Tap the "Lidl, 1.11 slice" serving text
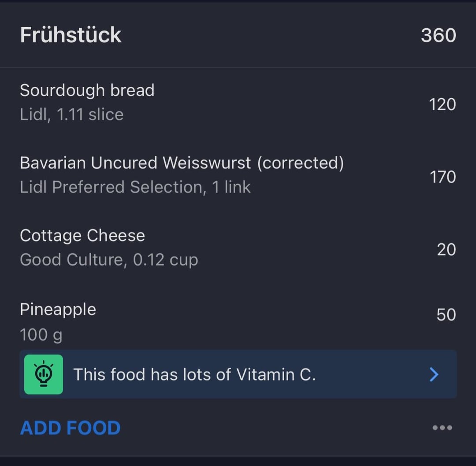 (72, 115)
